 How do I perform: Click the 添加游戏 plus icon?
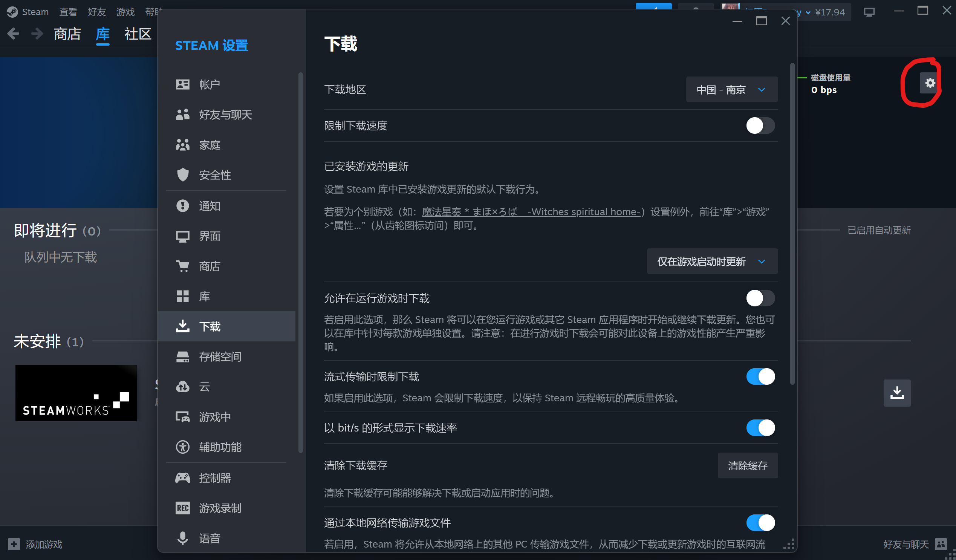point(14,544)
